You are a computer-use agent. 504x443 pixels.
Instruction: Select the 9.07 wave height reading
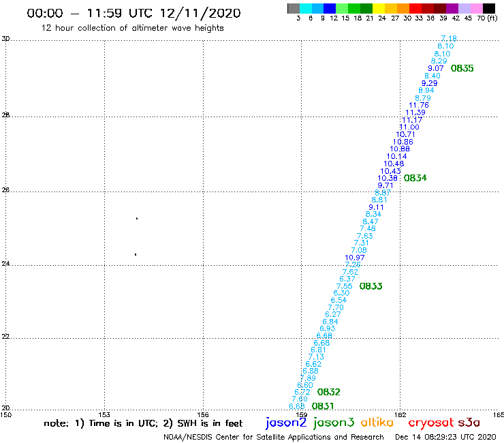coord(435,68)
